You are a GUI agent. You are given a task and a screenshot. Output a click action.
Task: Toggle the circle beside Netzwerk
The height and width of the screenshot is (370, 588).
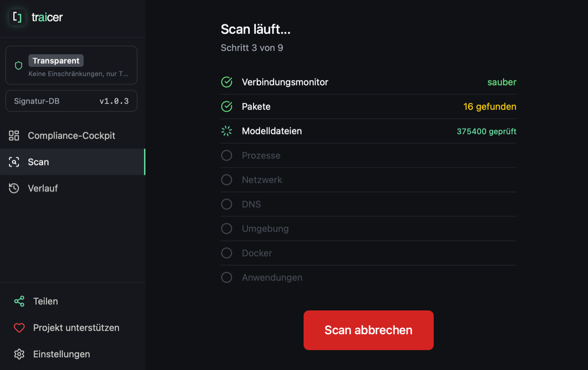click(226, 179)
